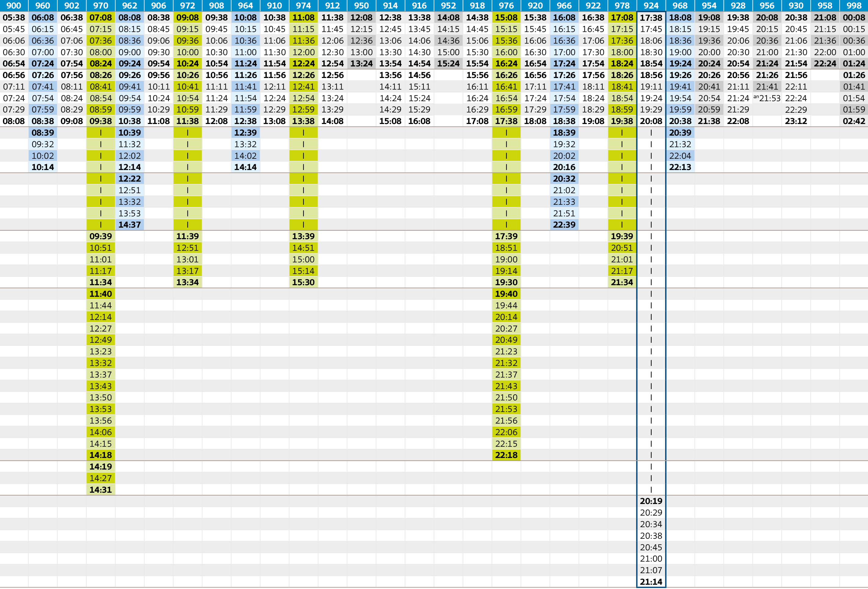868x589 pixels.
Task: Select the 12:39 cell in column 964
Action: [245, 133]
